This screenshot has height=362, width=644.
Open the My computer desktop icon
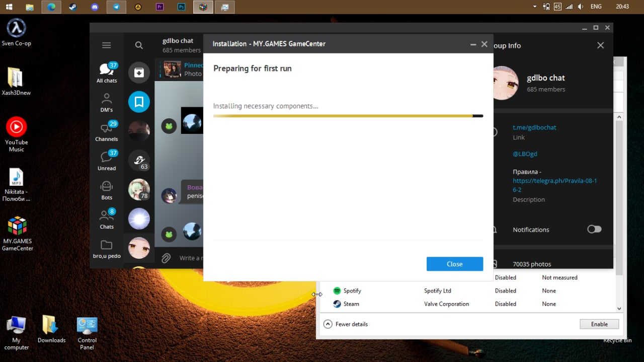pos(16,333)
